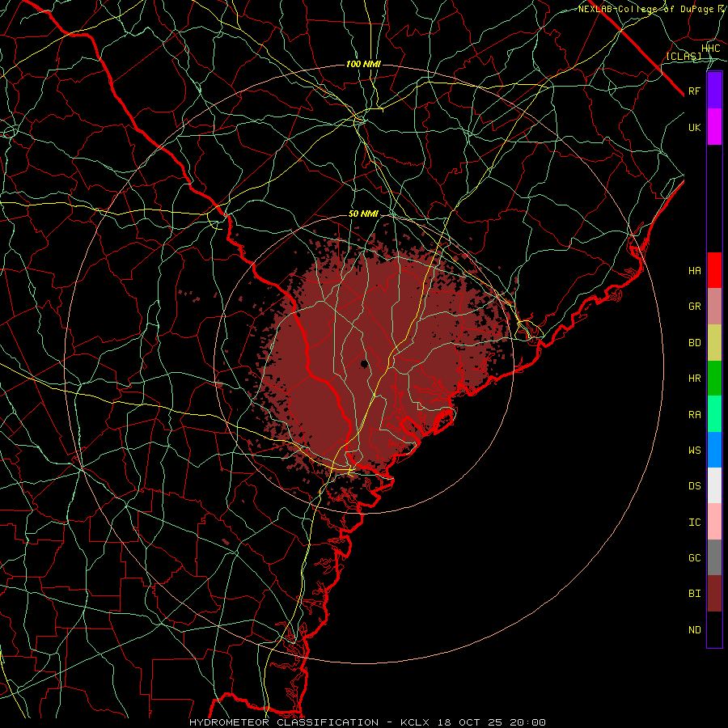This screenshot has width=728, height=728.
Task: Click the [CLAS] units label
Action: (684, 56)
